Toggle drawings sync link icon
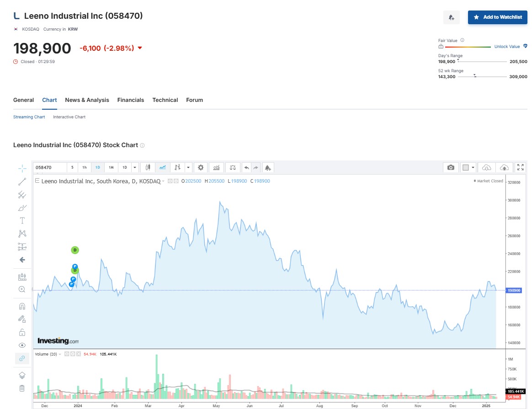The width and height of the screenshot is (532, 409). pyautogui.click(x=22, y=358)
